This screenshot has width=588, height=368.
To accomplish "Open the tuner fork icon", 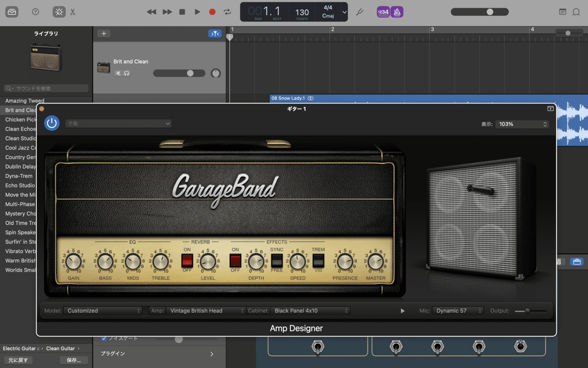I will pyautogui.click(x=359, y=12).
